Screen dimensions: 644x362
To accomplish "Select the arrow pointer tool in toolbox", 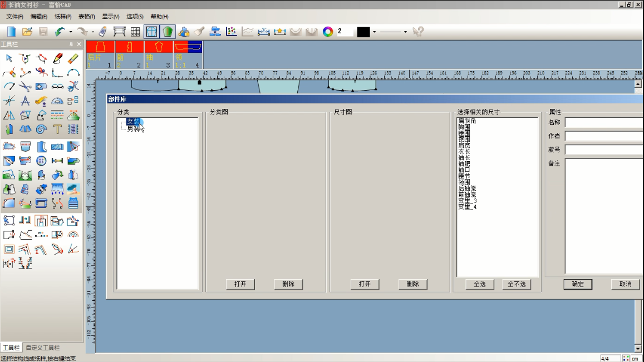I will point(9,58).
